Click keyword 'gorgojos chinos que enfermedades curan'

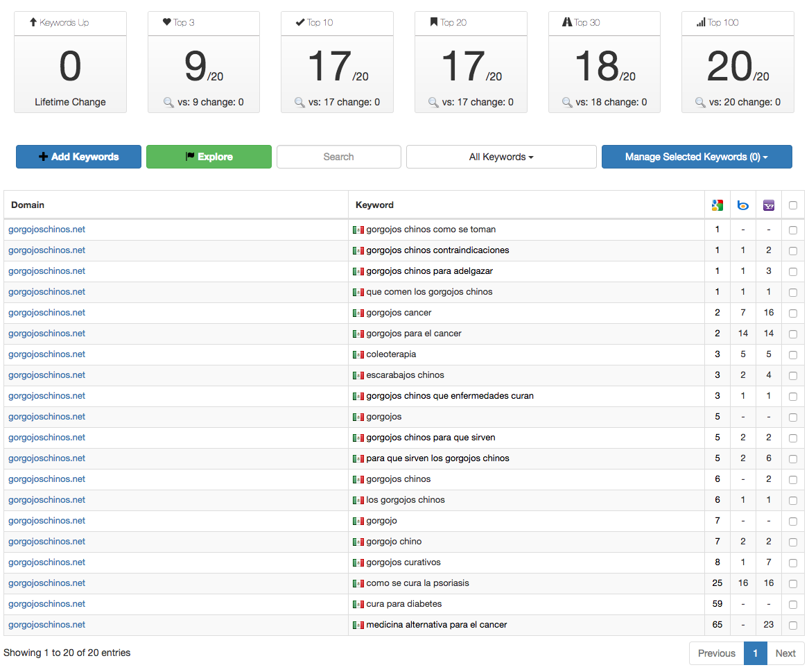[450, 396]
